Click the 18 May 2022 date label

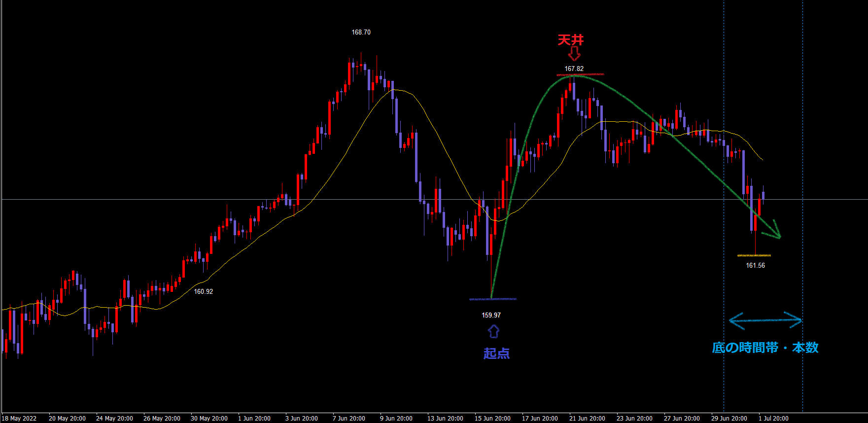click(x=19, y=419)
